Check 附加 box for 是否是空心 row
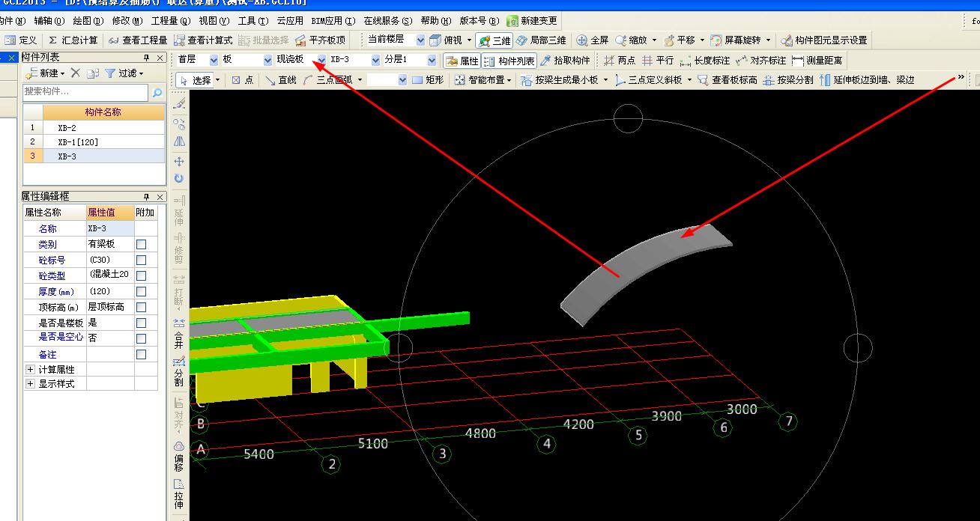Image resolution: width=980 pixels, height=521 pixels. coord(141,338)
